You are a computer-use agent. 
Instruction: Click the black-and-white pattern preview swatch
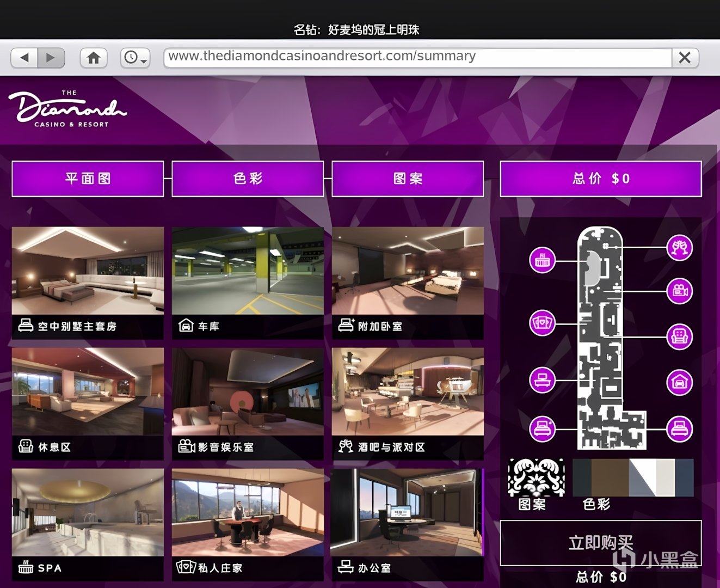(x=536, y=477)
